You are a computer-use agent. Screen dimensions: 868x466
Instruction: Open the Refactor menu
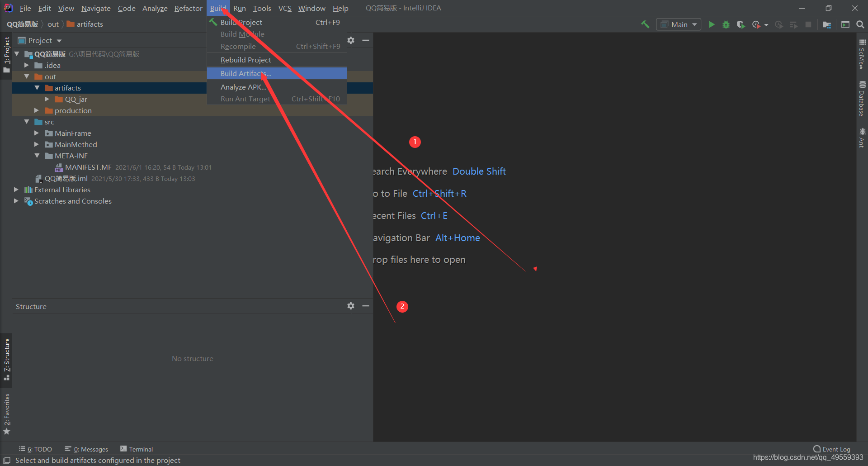pyautogui.click(x=189, y=8)
